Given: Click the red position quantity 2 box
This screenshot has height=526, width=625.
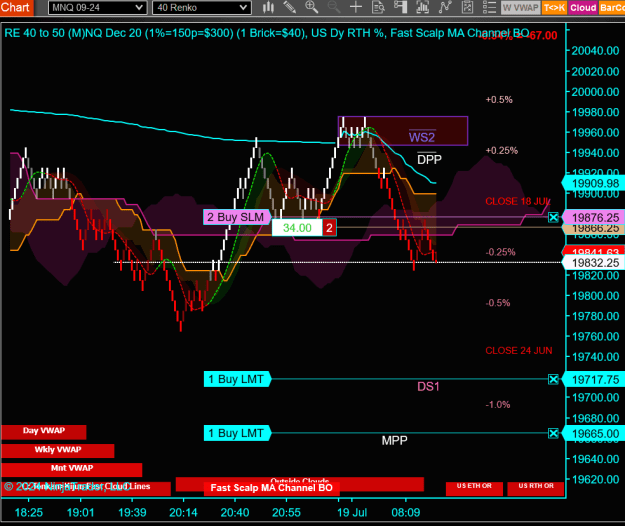Looking at the screenshot, I should [329, 228].
